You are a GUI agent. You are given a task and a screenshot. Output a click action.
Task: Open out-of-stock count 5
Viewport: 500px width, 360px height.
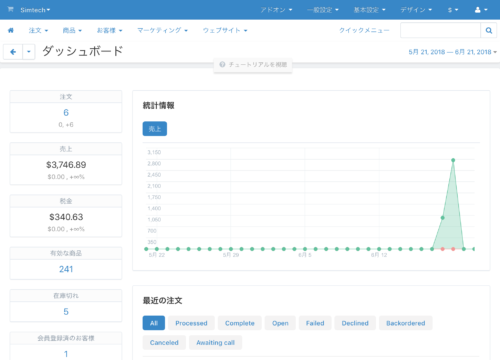point(66,312)
